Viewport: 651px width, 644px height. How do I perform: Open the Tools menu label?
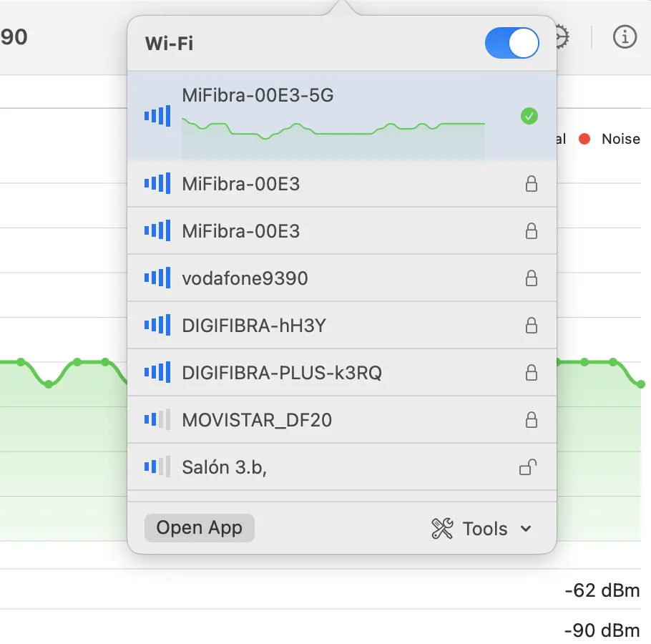[x=485, y=529]
